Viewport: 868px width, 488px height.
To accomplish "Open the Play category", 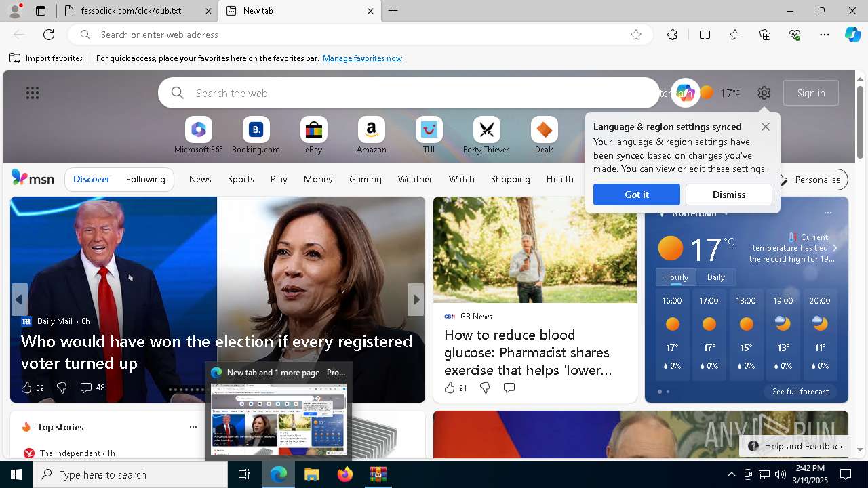I will click(279, 179).
